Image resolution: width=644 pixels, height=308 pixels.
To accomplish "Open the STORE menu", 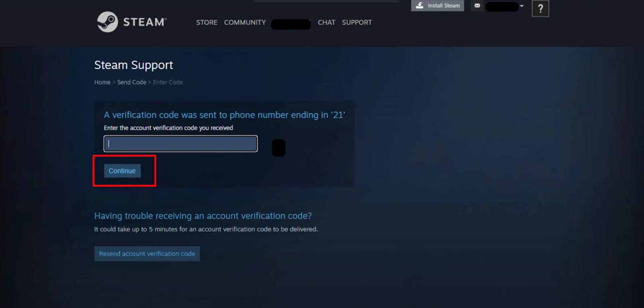I will click(x=207, y=23).
